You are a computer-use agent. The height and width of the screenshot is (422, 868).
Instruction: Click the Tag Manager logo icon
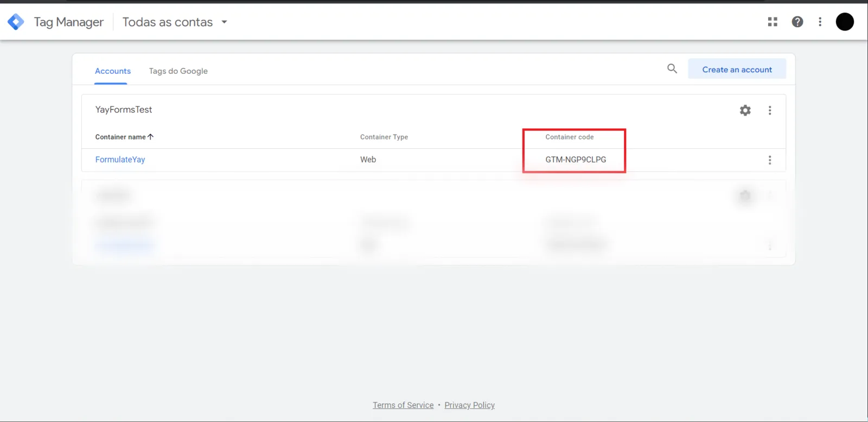[x=16, y=22]
